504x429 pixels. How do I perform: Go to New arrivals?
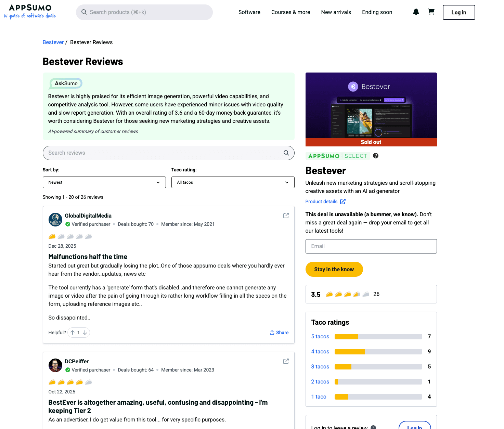pos(336,12)
